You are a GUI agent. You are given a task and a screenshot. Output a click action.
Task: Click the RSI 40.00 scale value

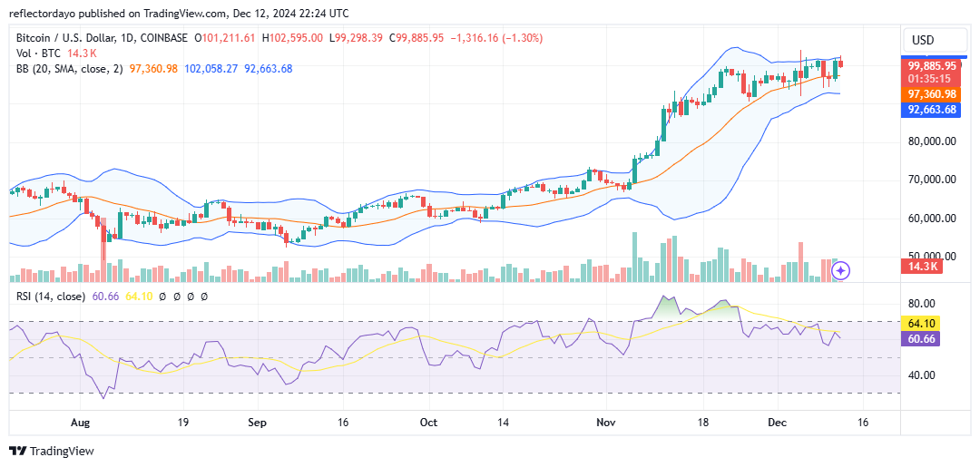[921, 375]
